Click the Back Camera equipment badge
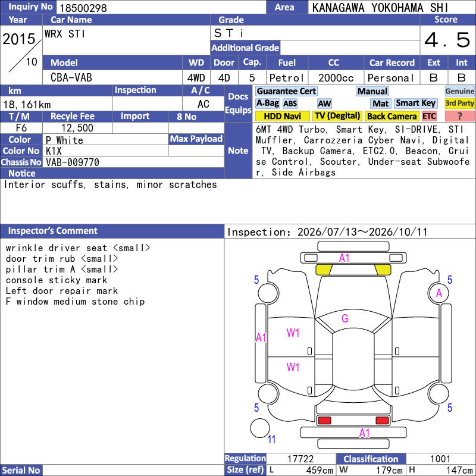This screenshot has height=476, width=476. (392, 116)
